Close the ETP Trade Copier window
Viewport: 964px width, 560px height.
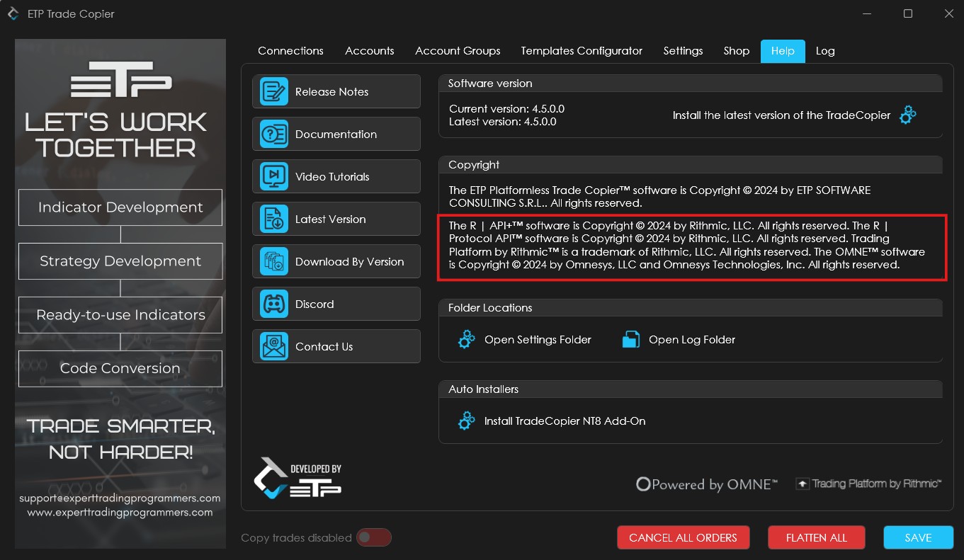(x=949, y=13)
